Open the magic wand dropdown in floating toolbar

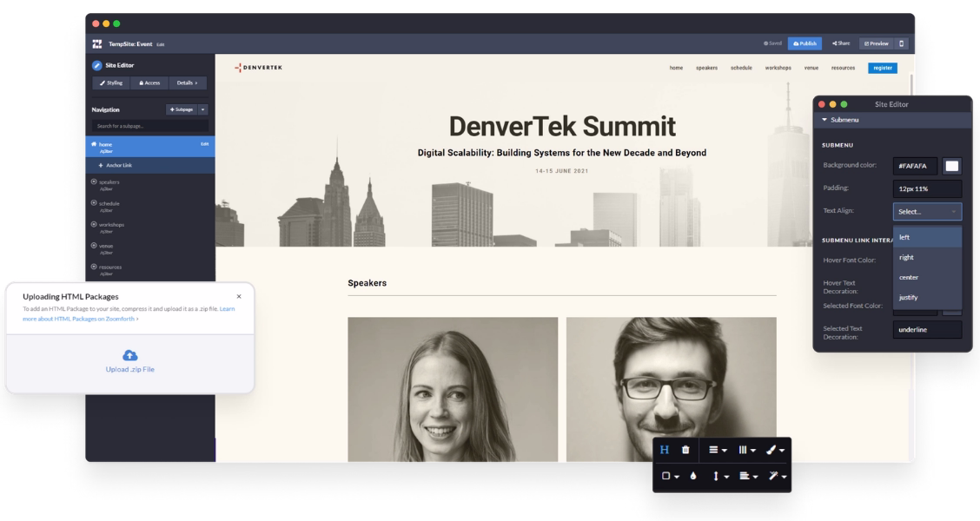tap(777, 476)
